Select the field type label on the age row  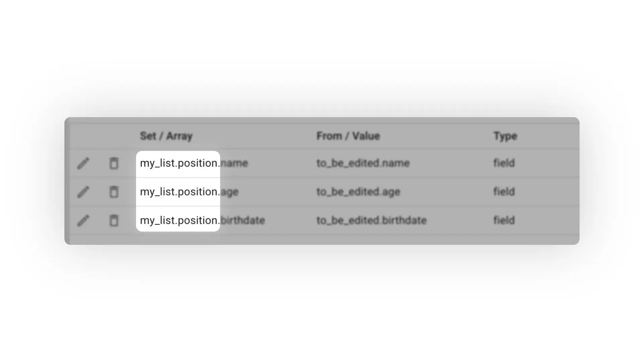(x=503, y=192)
